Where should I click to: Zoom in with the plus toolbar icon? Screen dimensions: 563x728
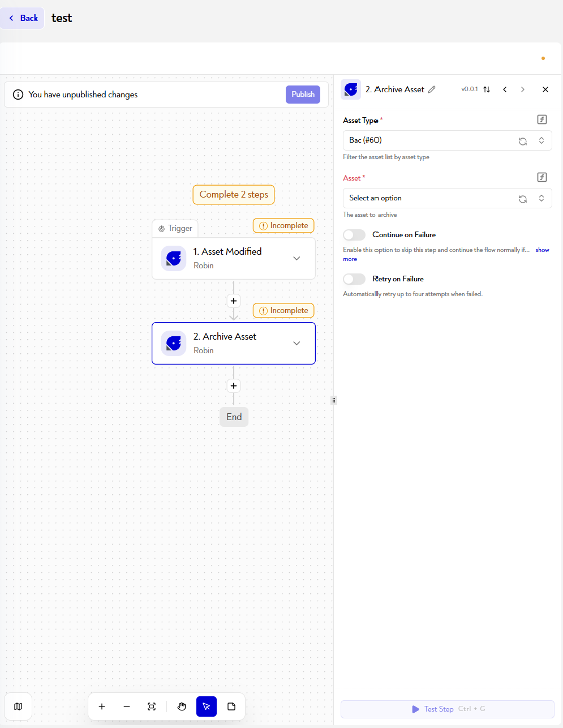click(x=102, y=706)
